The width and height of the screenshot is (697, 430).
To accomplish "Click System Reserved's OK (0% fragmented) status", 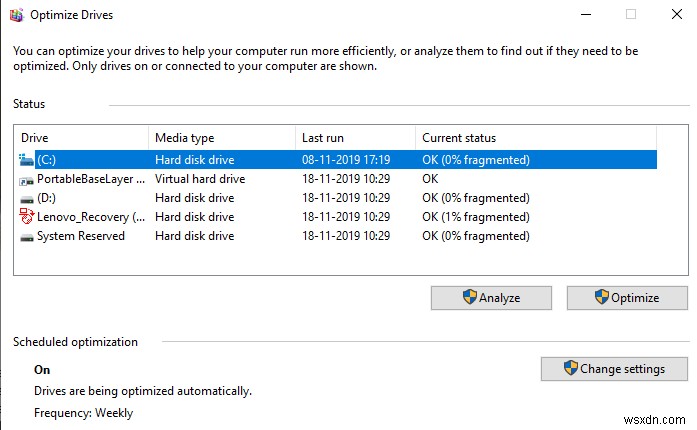I will pyautogui.click(x=476, y=236).
